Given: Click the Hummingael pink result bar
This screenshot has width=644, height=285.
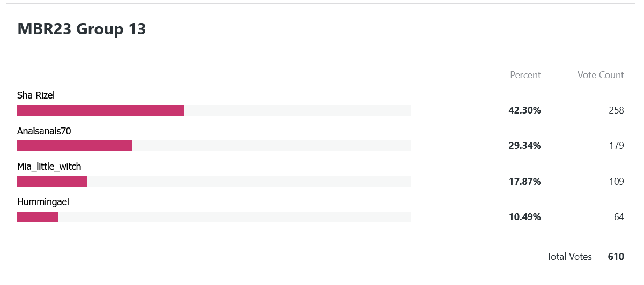Looking at the screenshot, I should (38, 217).
